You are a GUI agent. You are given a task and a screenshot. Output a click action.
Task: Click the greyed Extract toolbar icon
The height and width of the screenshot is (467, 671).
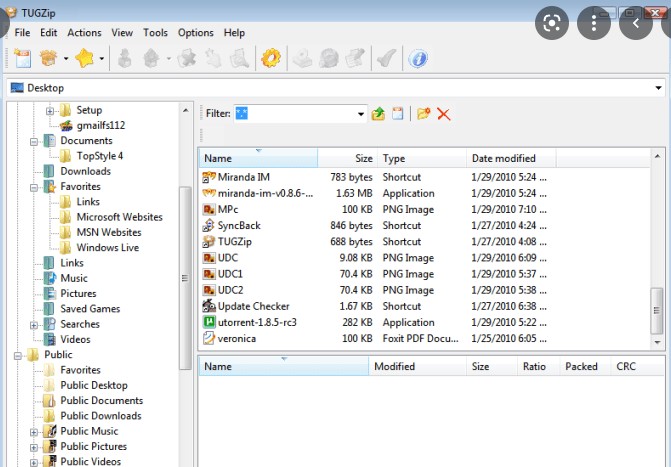click(125, 58)
